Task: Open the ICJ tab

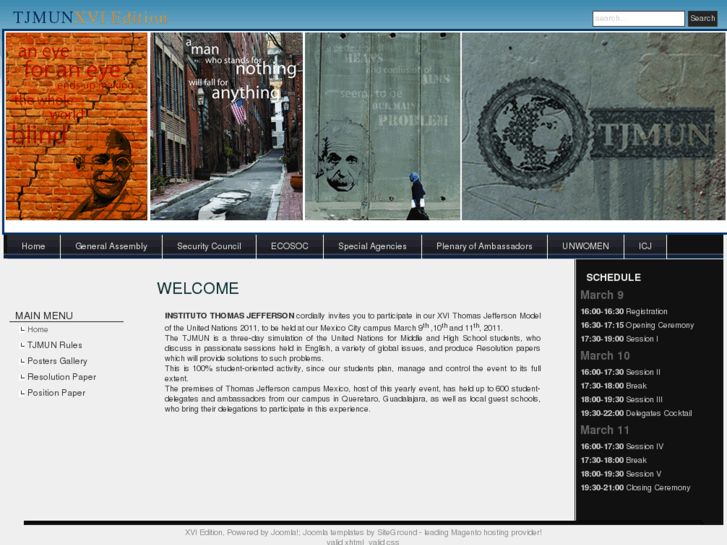Action: [x=645, y=246]
